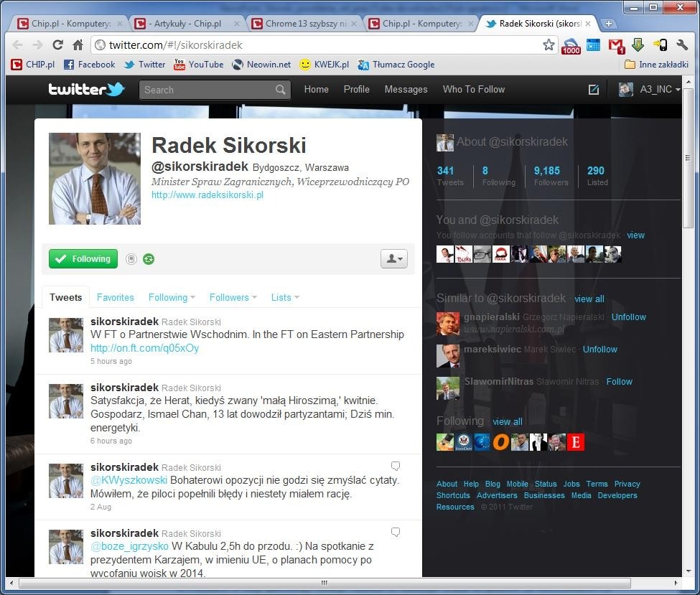View all accounts in Following section

point(507,422)
